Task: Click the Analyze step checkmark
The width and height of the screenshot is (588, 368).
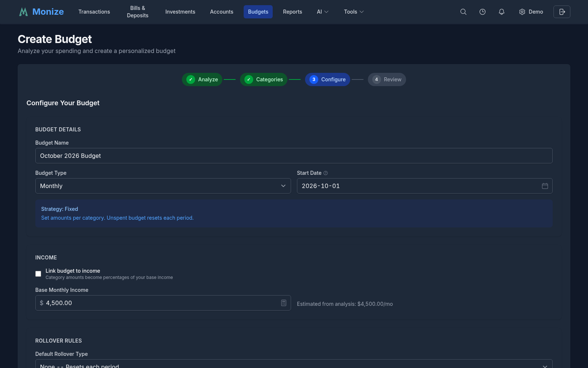Action: (191, 79)
